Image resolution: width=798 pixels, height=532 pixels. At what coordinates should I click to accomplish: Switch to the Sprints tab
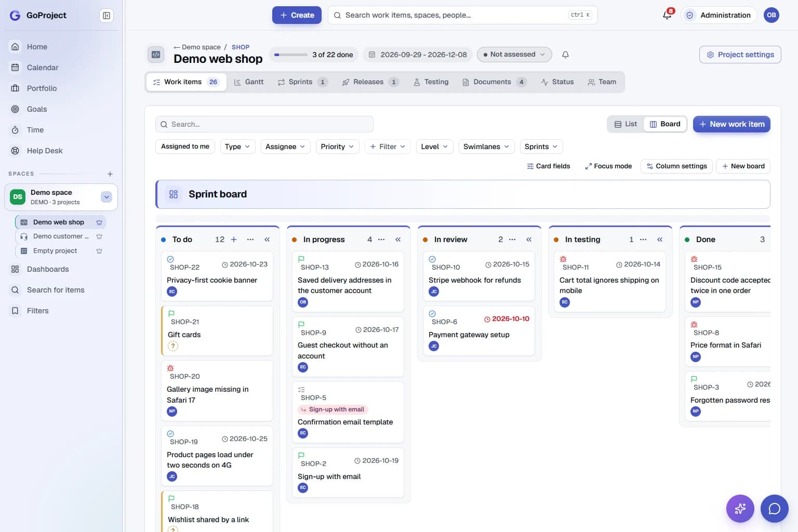(302, 82)
